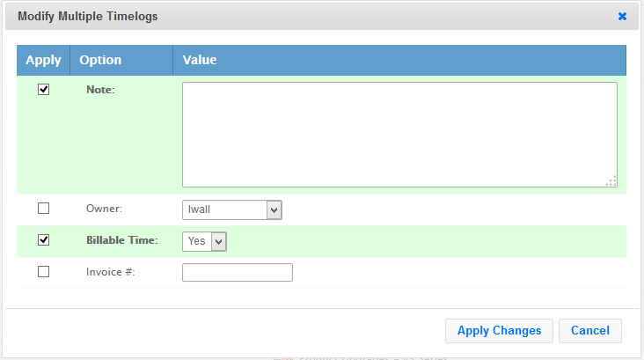Uncheck the Apply checkbox for Note

(x=43, y=90)
